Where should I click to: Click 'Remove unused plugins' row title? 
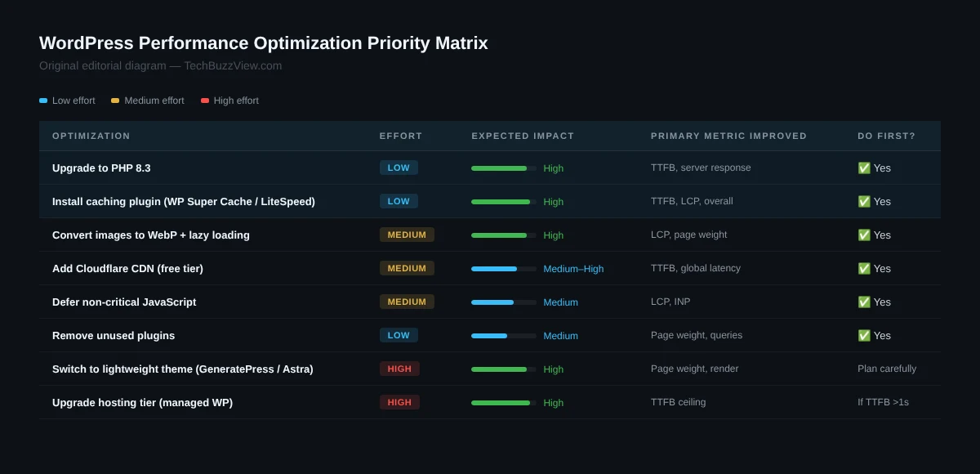114,335
